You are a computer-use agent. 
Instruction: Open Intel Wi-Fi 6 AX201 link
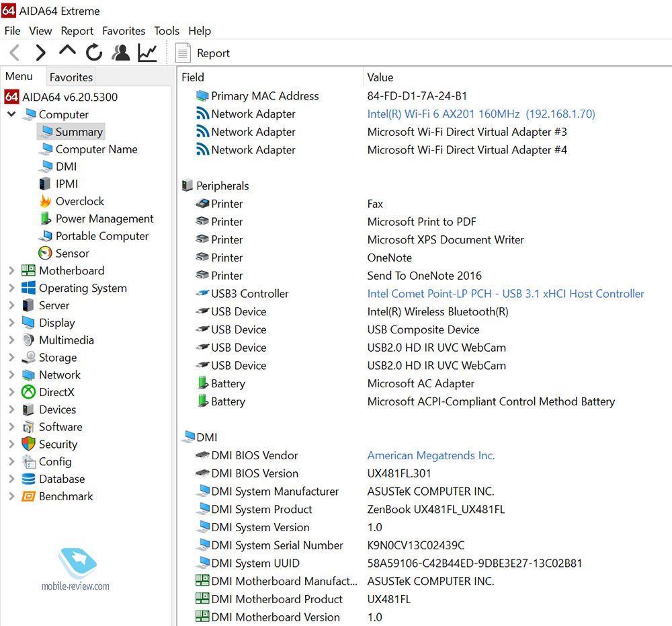point(481,114)
